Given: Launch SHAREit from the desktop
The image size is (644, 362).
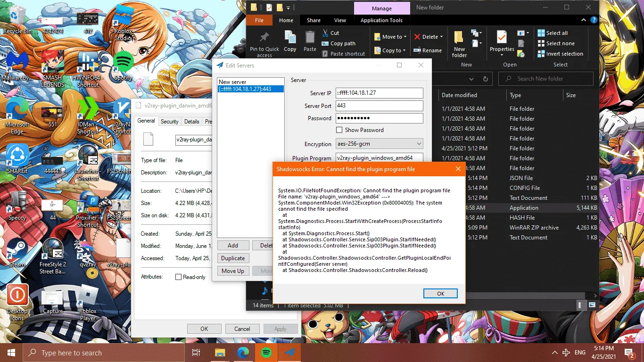Looking at the screenshot, I should click(x=17, y=159).
